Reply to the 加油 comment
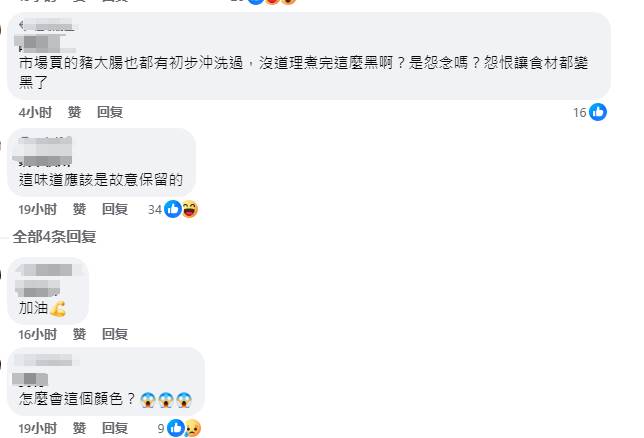 click(x=115, y=334)
